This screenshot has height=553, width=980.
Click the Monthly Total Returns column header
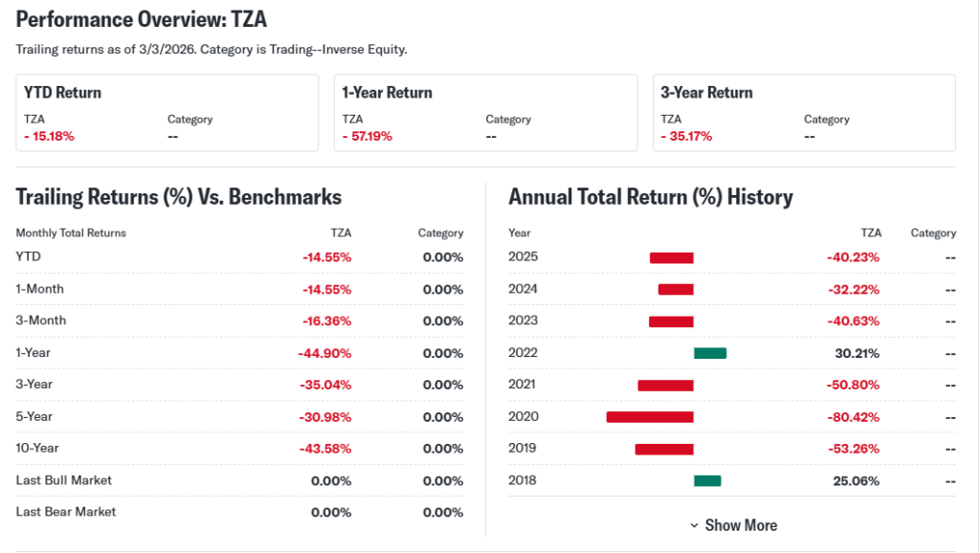(71, 232)
